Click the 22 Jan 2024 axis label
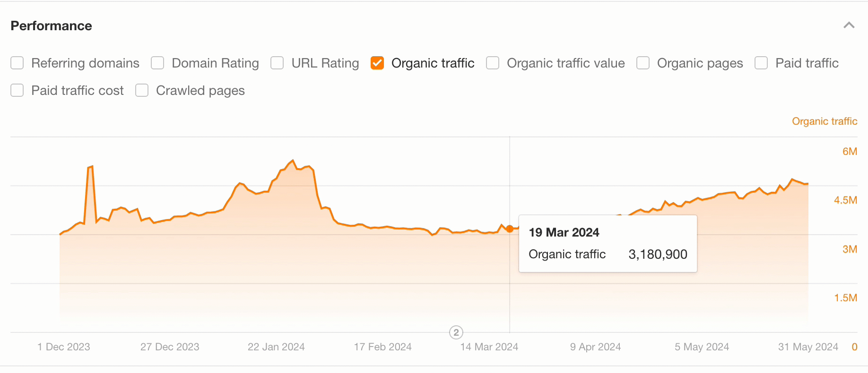868x373 pixels. [276, 347]
